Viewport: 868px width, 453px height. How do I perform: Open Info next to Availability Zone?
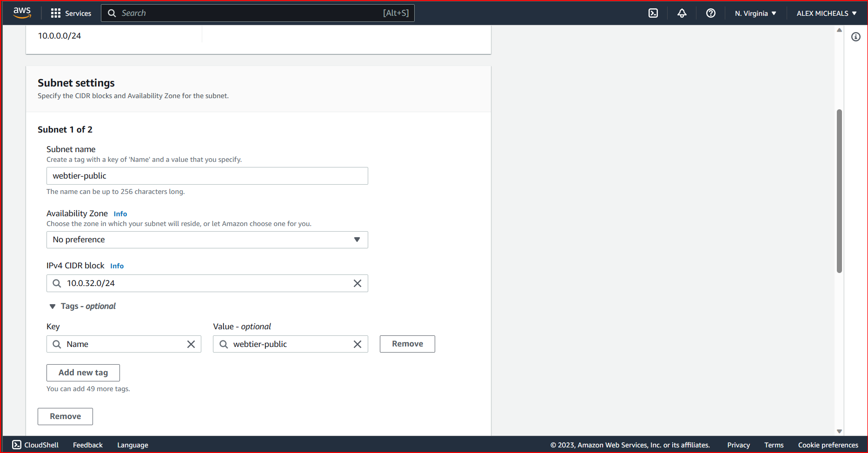click(x=120, y=213)
